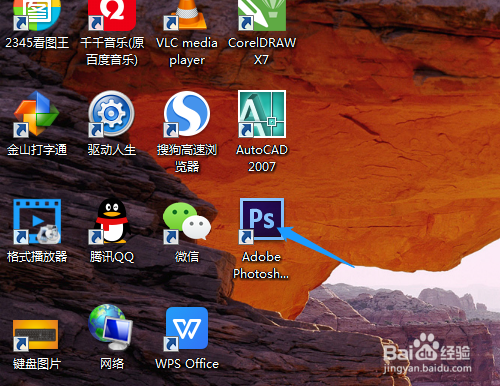Select the 2345看图王 desktop icon

point(37,15)
